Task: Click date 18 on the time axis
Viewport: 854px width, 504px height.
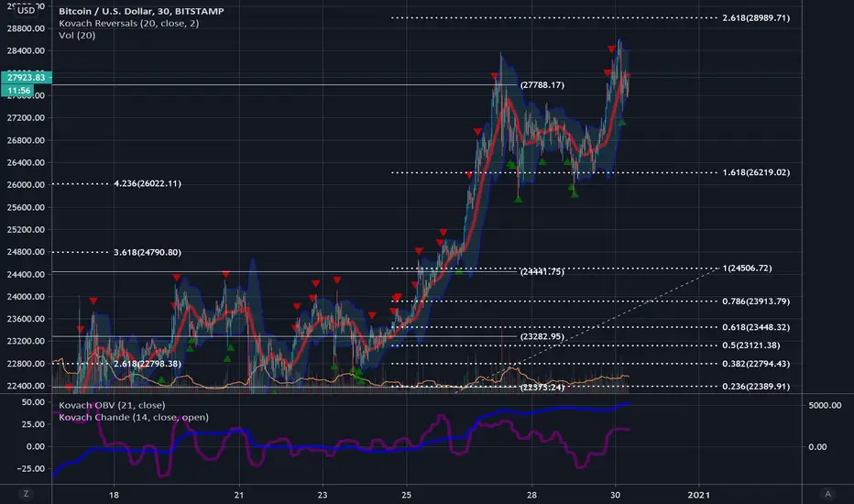Action: (114, 495)
